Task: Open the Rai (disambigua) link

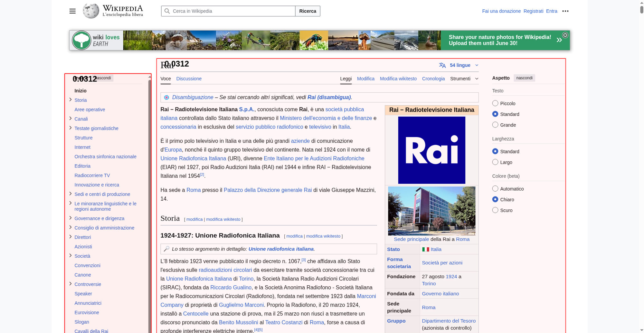Action: 329,97
